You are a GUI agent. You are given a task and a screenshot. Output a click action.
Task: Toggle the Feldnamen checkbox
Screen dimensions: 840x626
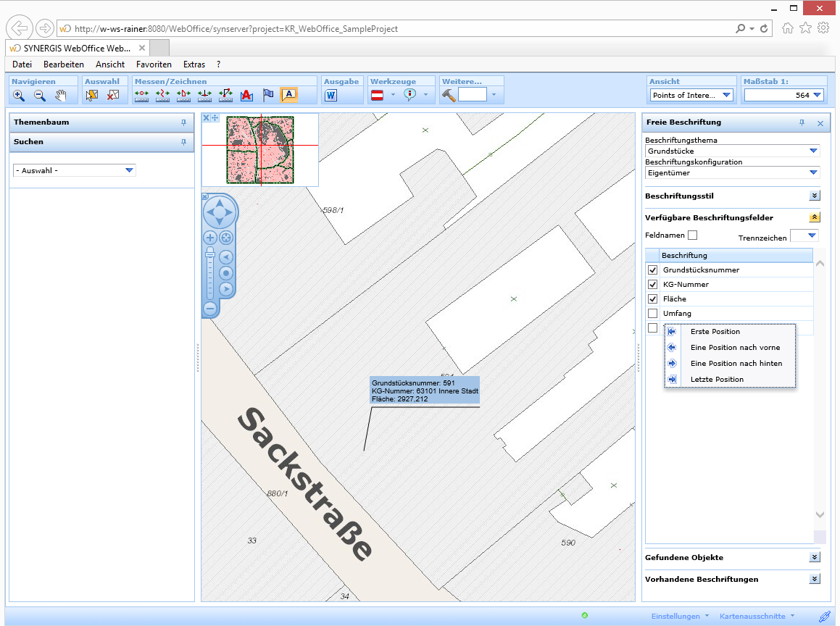pos(692,235)
